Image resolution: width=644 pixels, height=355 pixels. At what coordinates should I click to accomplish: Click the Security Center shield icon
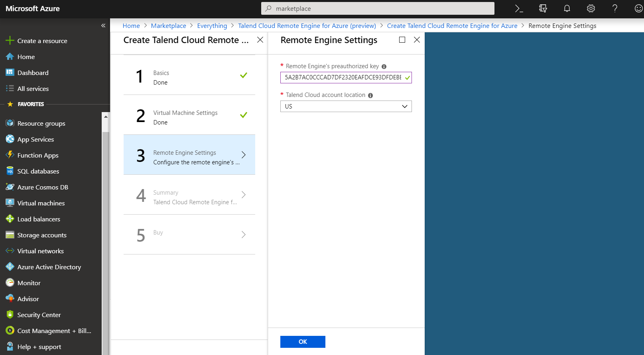10,315
